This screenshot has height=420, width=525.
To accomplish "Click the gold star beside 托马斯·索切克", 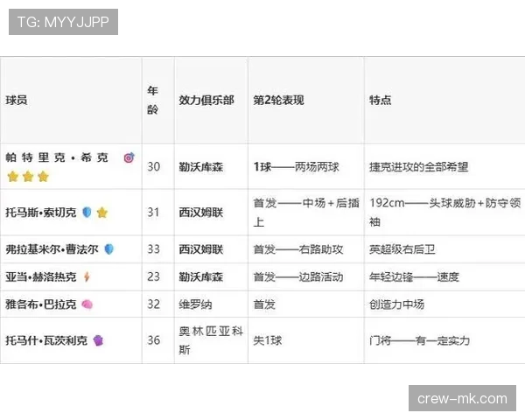I will (x=101, y=213).
